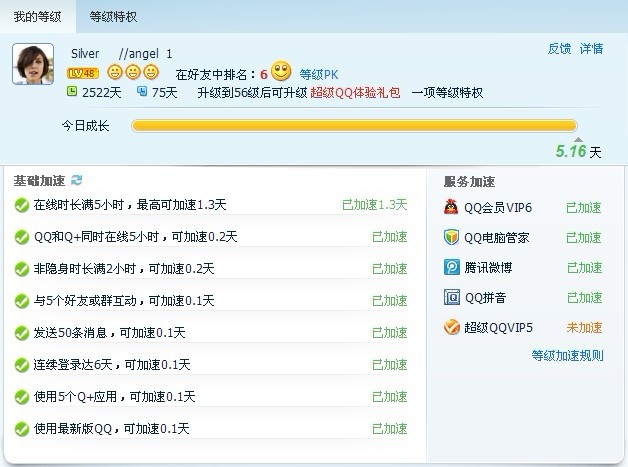Click the 已加速 status for 腾讯微博
This screenshot has width=628, height=467.
(584, 268)
